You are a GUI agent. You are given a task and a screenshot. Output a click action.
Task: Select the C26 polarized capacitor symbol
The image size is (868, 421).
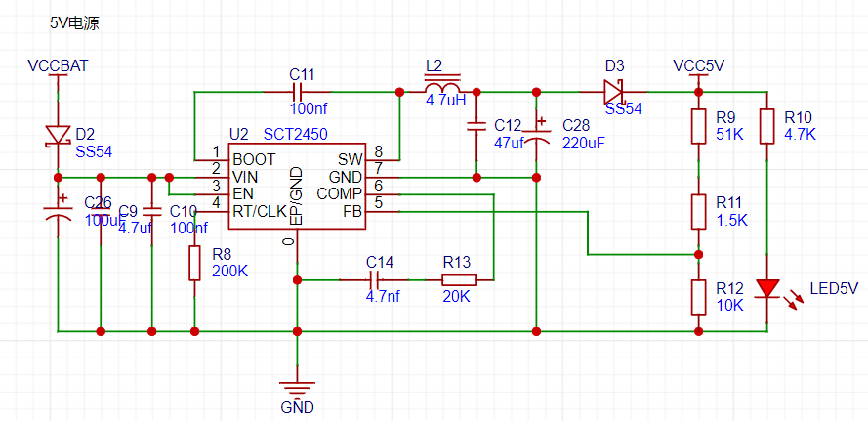(59, 209)
